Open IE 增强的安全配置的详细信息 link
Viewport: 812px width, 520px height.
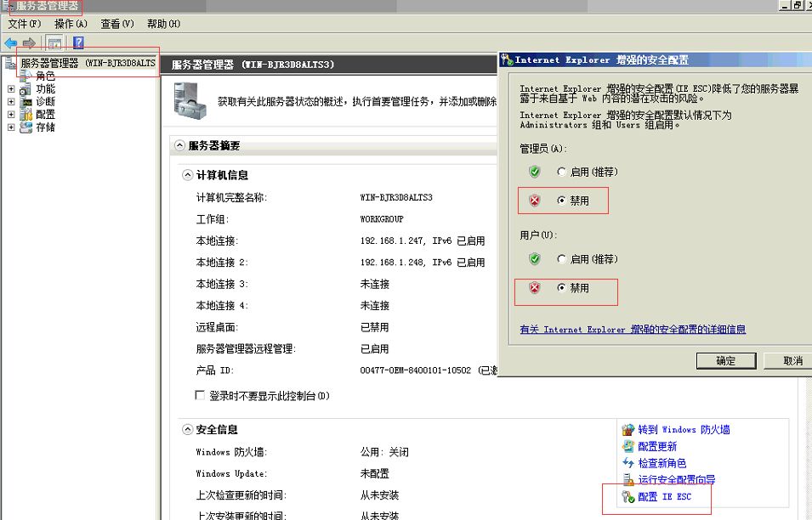633,329
